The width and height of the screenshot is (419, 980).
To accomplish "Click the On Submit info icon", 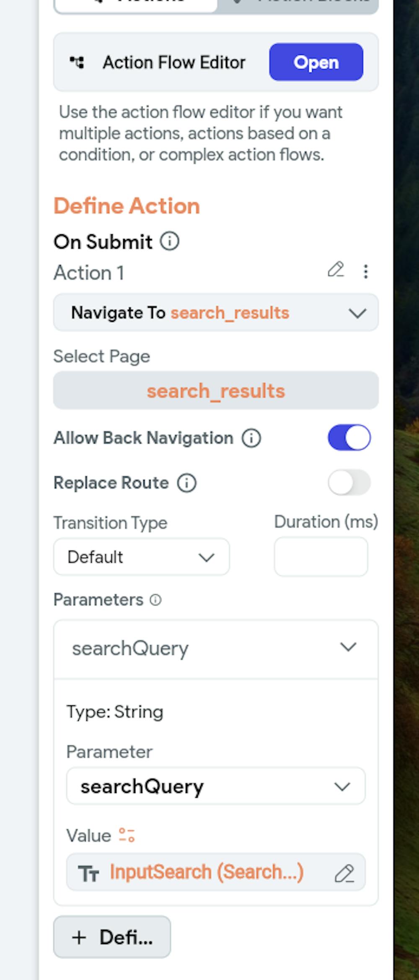I will (170, 241).
